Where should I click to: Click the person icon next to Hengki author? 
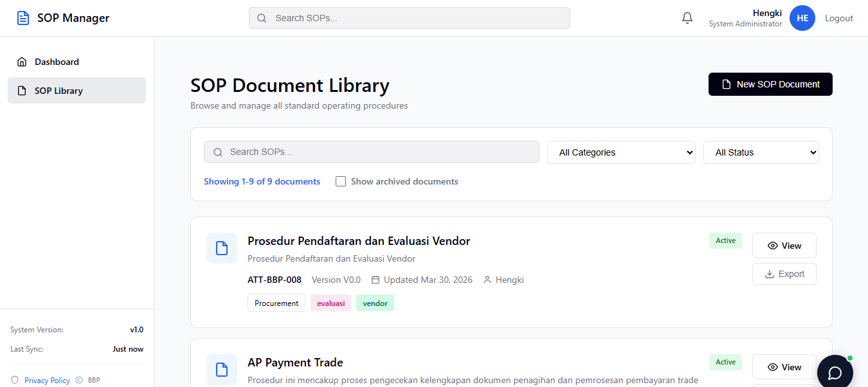[487, 280]
